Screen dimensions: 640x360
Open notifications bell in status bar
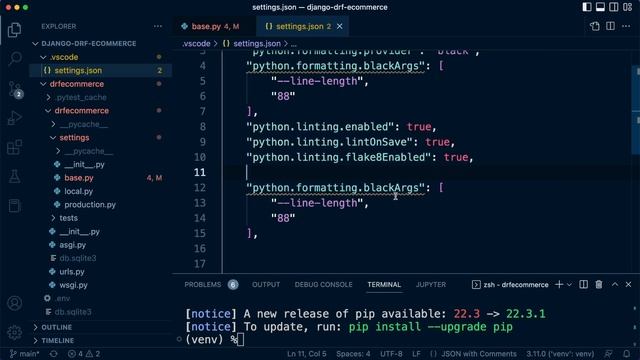tap(627, 354)
